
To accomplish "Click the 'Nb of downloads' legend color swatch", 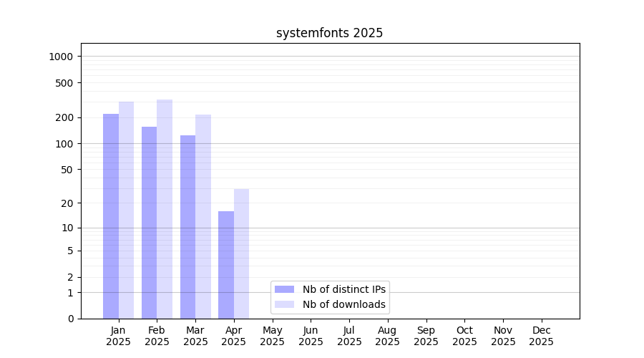I will tap(284, 304).
